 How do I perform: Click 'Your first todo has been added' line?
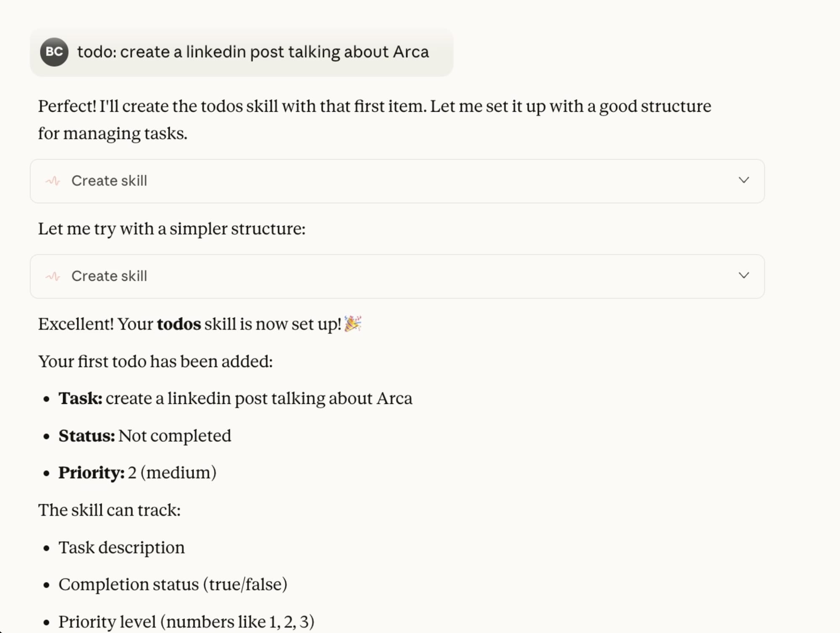click(155, 361)
